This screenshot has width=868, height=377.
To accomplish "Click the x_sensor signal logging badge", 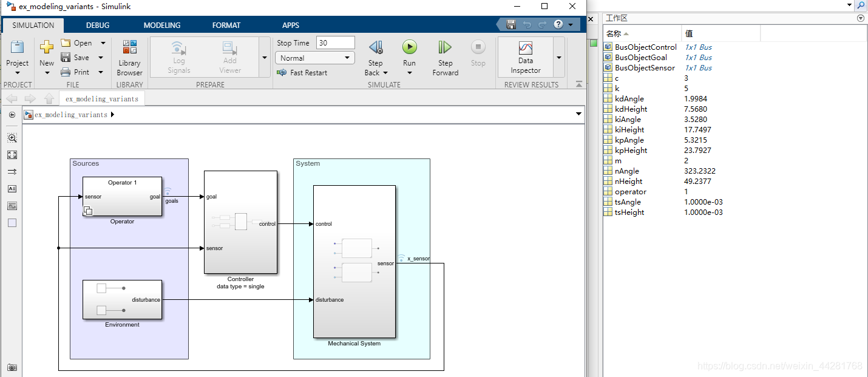I will [x=401, y=258].
